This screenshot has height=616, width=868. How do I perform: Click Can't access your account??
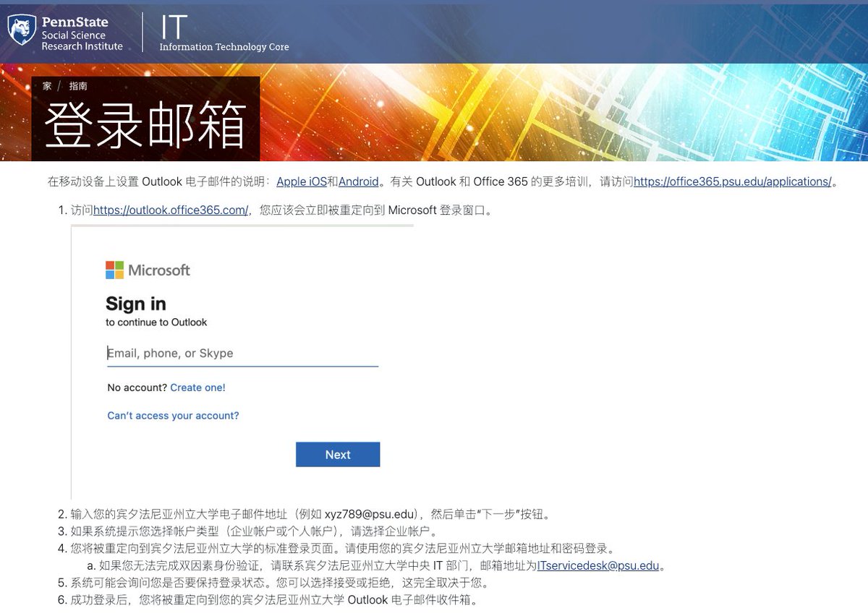[173, 416]
